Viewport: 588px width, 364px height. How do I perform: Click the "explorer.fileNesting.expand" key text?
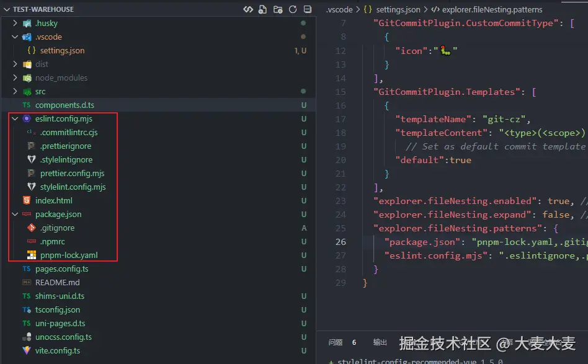point(452,215)
